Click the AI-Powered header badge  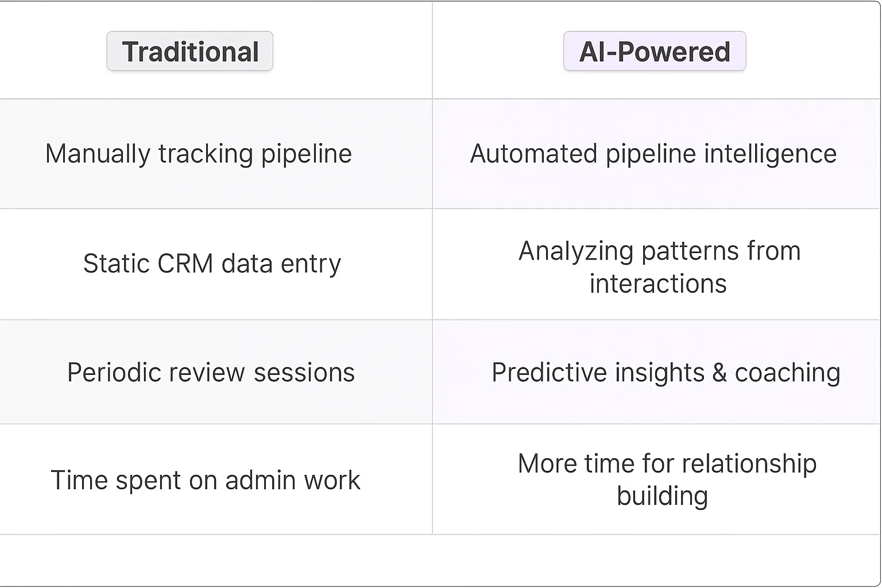(x=655, y=52)
